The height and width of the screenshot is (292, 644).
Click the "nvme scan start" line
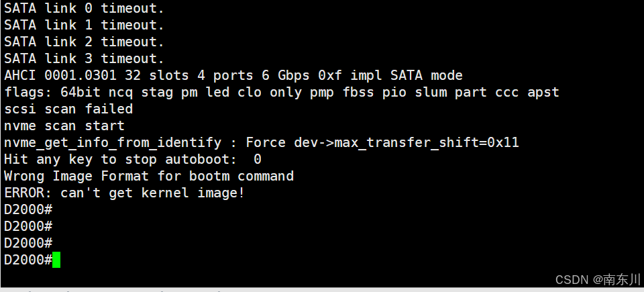point(64,126)
